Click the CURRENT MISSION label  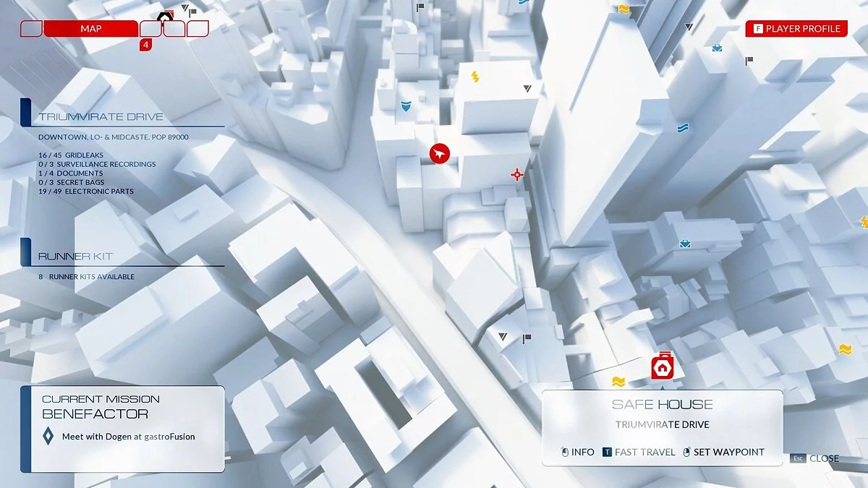(x=101, y=399)
